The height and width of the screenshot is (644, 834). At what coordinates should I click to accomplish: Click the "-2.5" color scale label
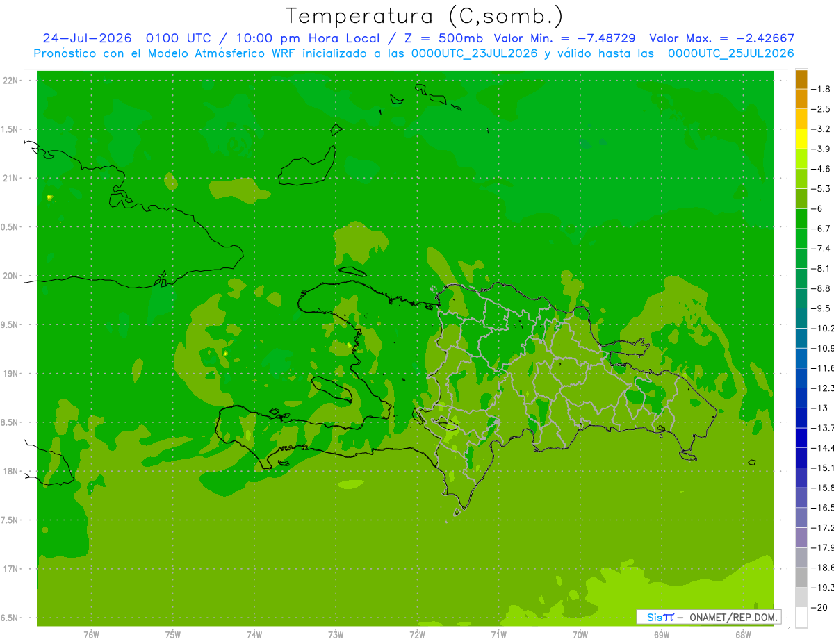pyautogui.click(x=820, y=109)
